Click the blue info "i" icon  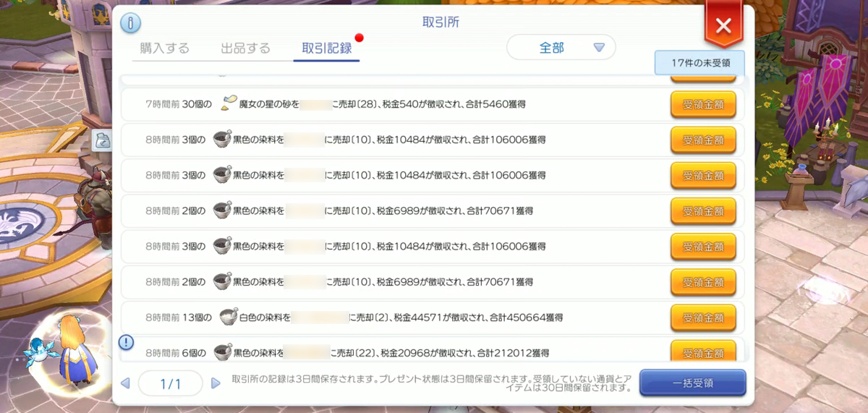tap(130, 23)
